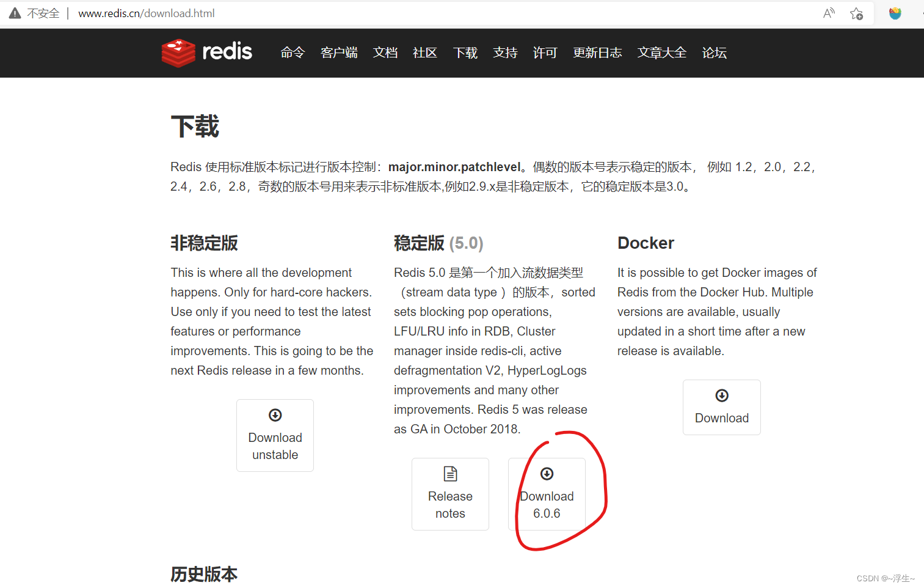Screen dimensions: 924x588
Task: Click the download arrow icon above 6.0.6
Action: tap(547, 474)
